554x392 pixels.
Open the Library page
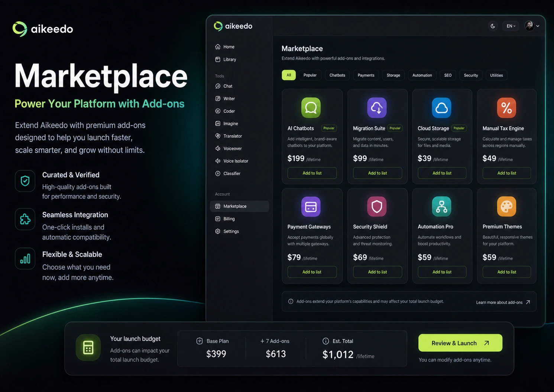[x=226, y=59]
